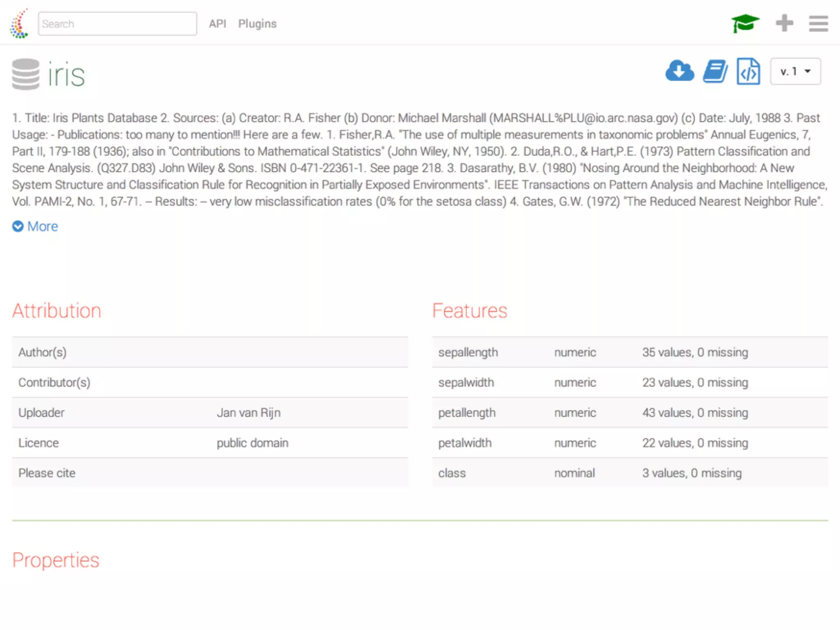Screen dimensions: 840x630
Task: Select the petallength feature row
Action: [x=467, y=413]
